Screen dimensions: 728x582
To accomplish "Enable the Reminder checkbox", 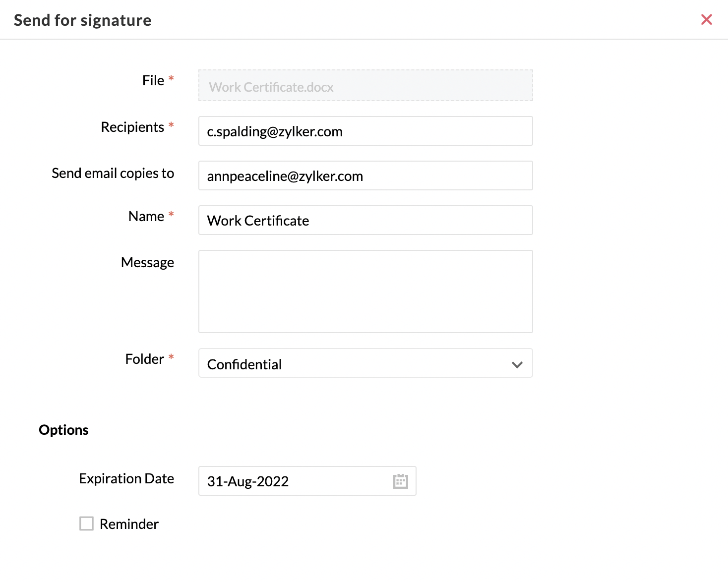I will [86, 524].
